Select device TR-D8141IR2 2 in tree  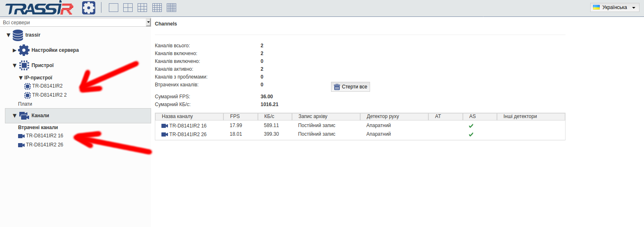(x=49, y=95)
